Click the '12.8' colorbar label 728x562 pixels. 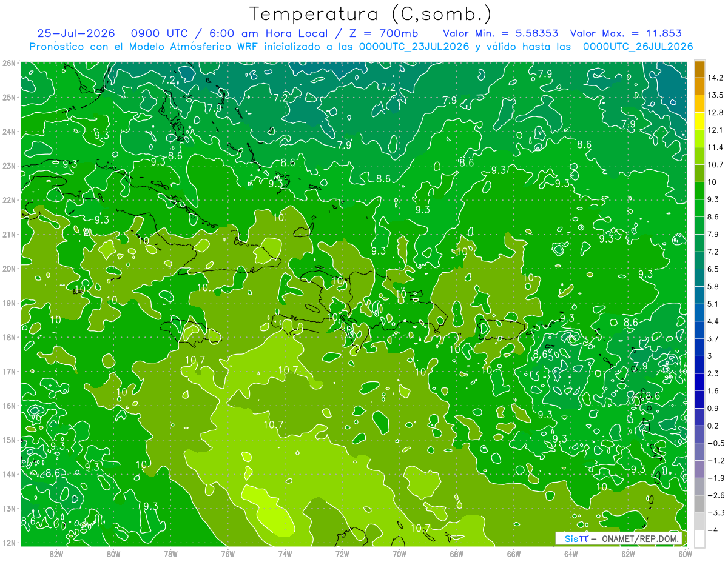716,113
